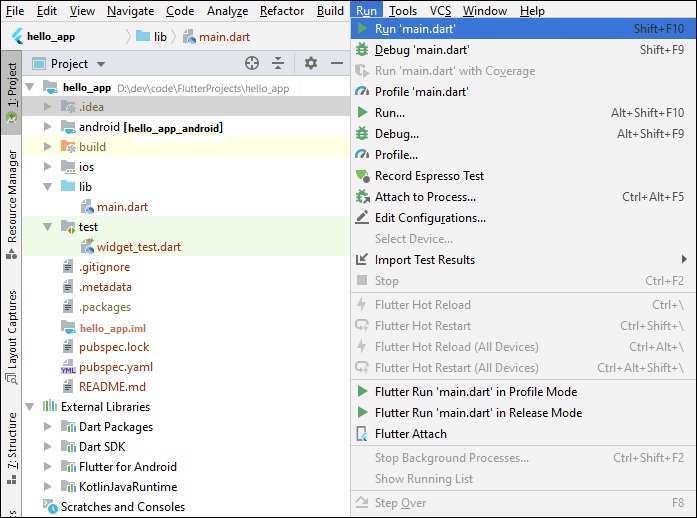Choose Edit Configurations... entry

click(523, 217)
